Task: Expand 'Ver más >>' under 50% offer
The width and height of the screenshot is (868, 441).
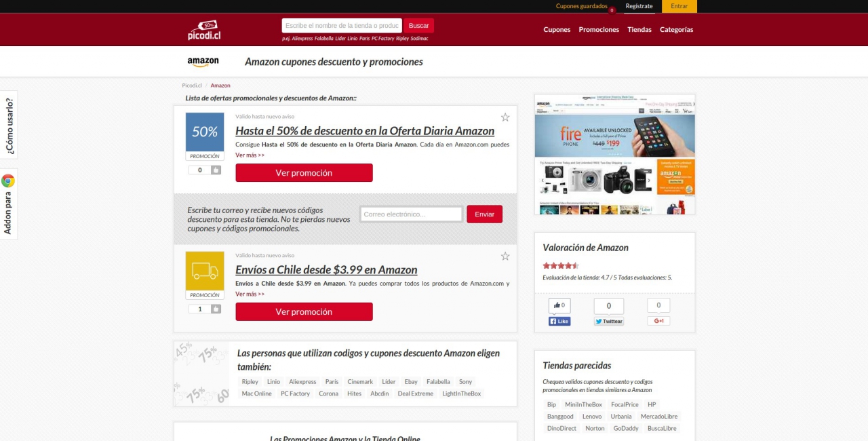Action: (x=250, y=155)
